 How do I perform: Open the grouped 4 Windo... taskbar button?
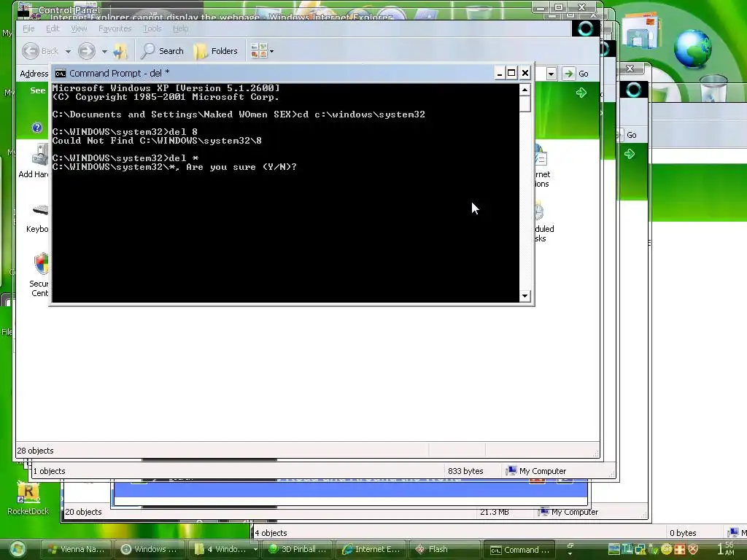223,550
